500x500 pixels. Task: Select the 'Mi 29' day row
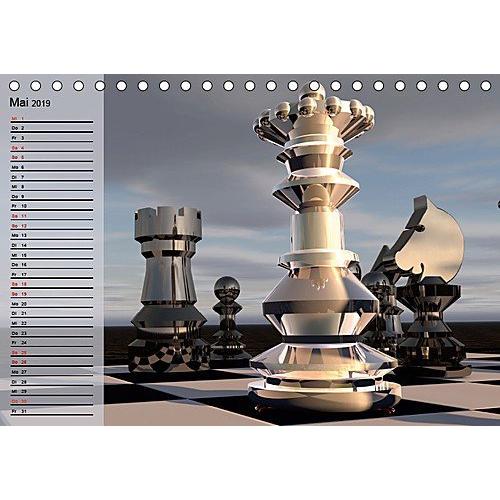pyautogui.click(x=52, y=392)
